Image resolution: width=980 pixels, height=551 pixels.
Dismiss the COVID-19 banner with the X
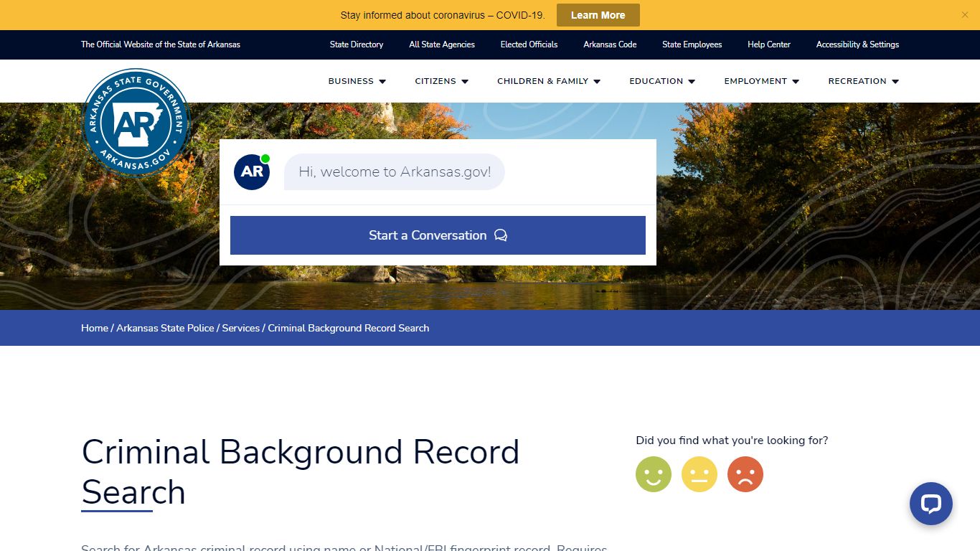[x=965, y=15]
